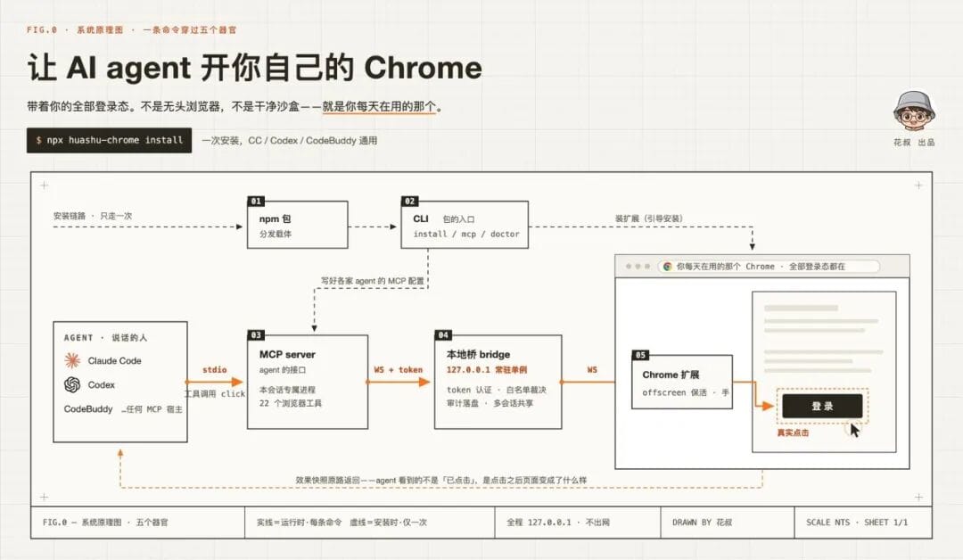Click the Chrome logo in address bar

(667, 267)
